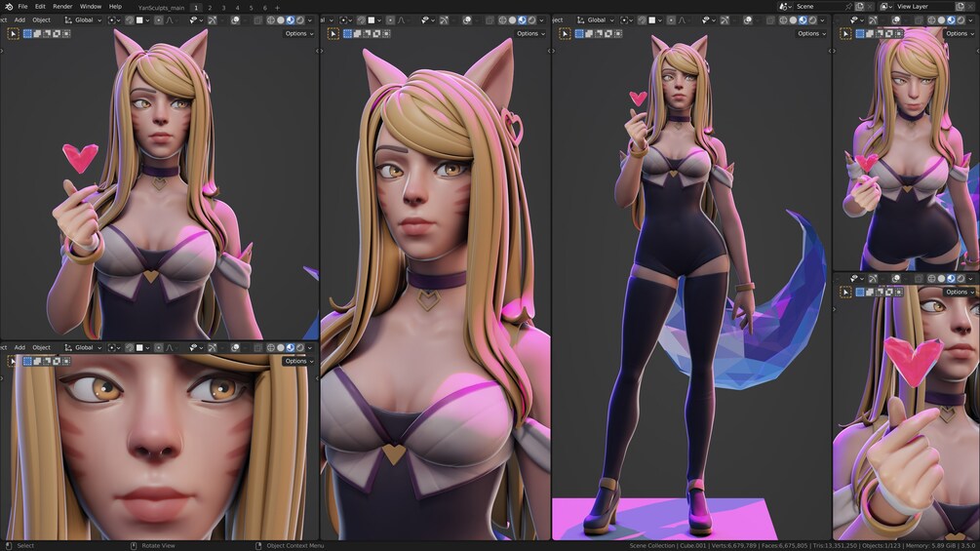Choose Subtract selection mode in the center portrait viewport

pos(367,34)
